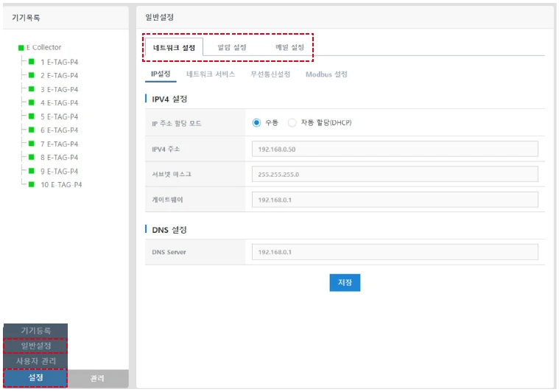Select device 1 E-TAG-P4
The image size is (559, 392).
59,62
